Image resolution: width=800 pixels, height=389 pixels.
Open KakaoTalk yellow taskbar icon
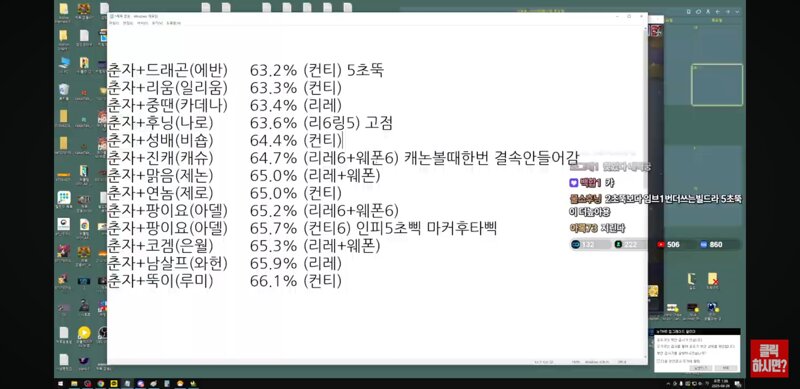114,383
